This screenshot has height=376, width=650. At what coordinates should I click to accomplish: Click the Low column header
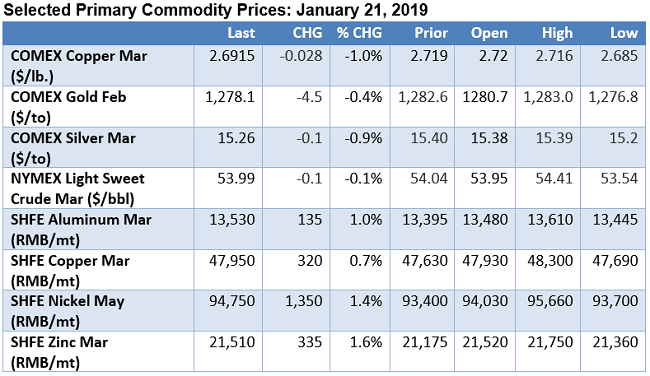(x=624, y=33)
